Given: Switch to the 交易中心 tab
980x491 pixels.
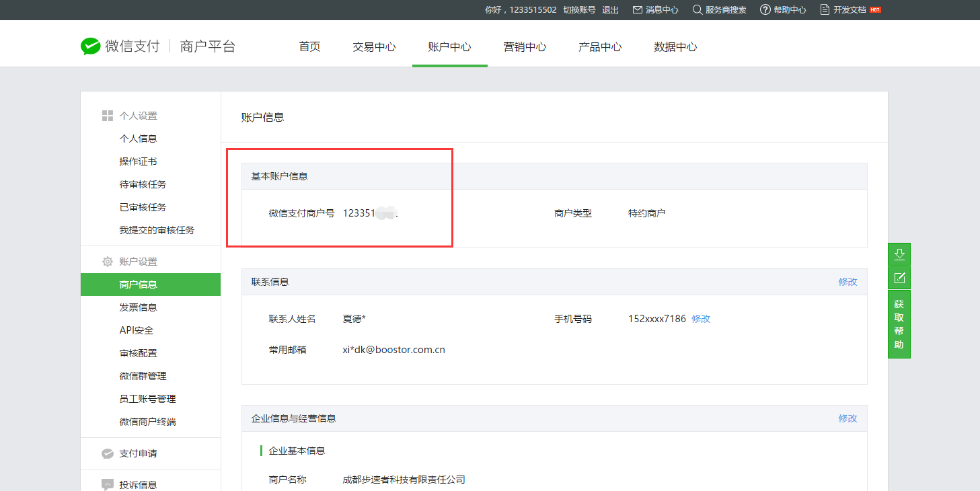Looking at the screenshot, I should click(x=374, y=47).
